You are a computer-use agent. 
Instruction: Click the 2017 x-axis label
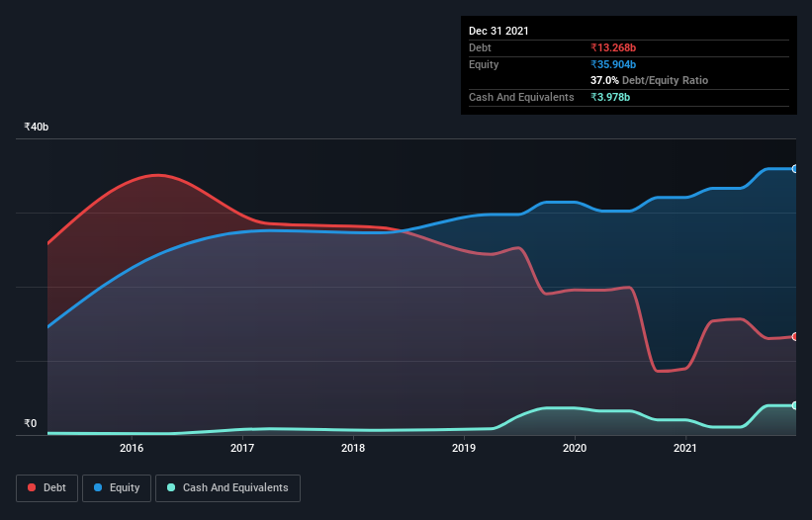click(x=242, y=448)
